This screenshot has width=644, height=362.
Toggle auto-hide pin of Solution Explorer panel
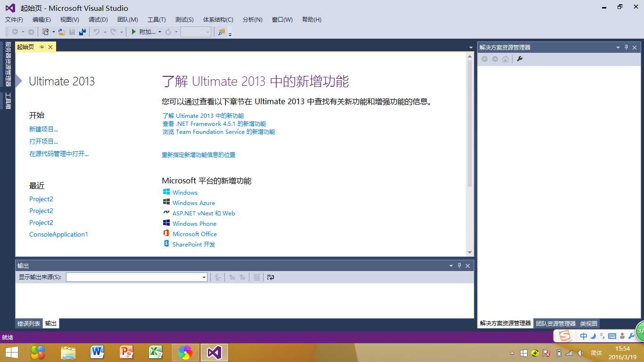coord(627,48)
